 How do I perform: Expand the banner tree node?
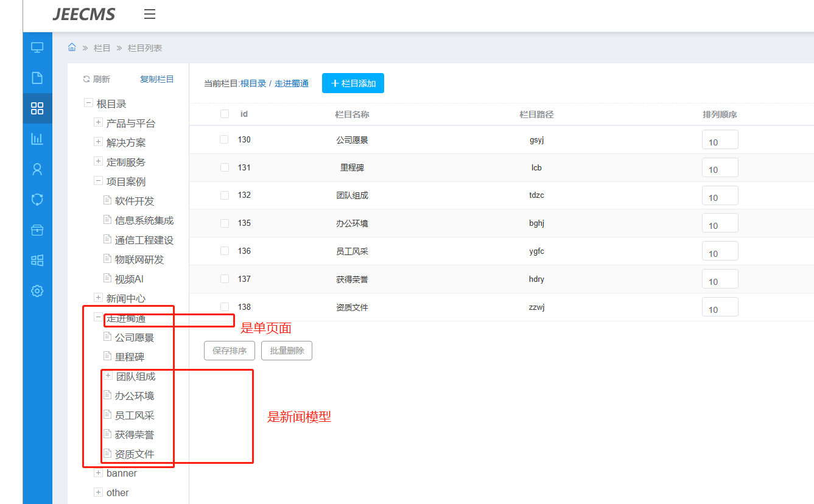(x=98, y=473)
